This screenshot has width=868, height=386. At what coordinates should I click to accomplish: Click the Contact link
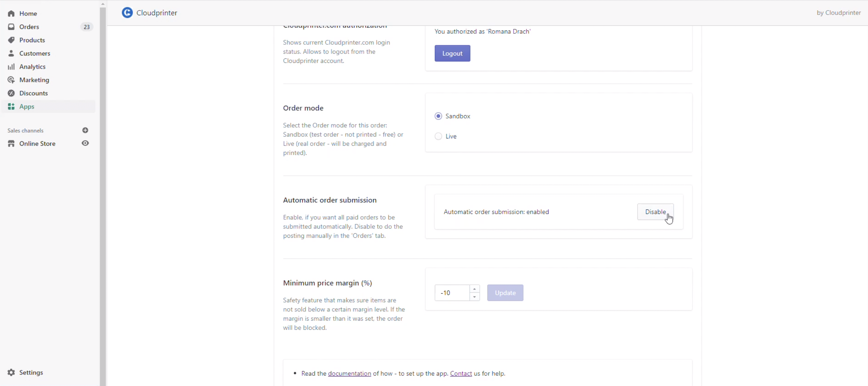tap(461, 373)
